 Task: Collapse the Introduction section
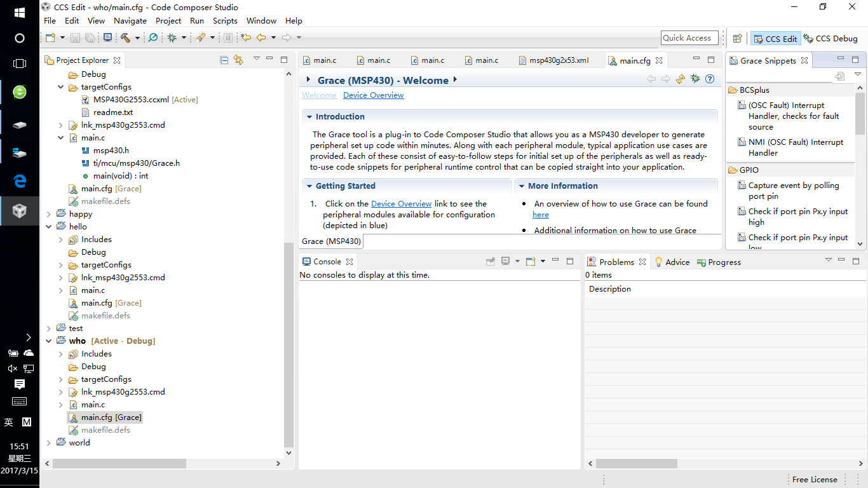(x=309, y=117)
